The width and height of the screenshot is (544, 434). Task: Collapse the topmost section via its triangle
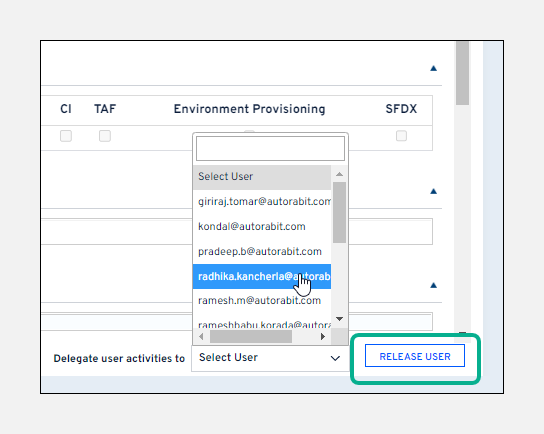coord(433,68)
